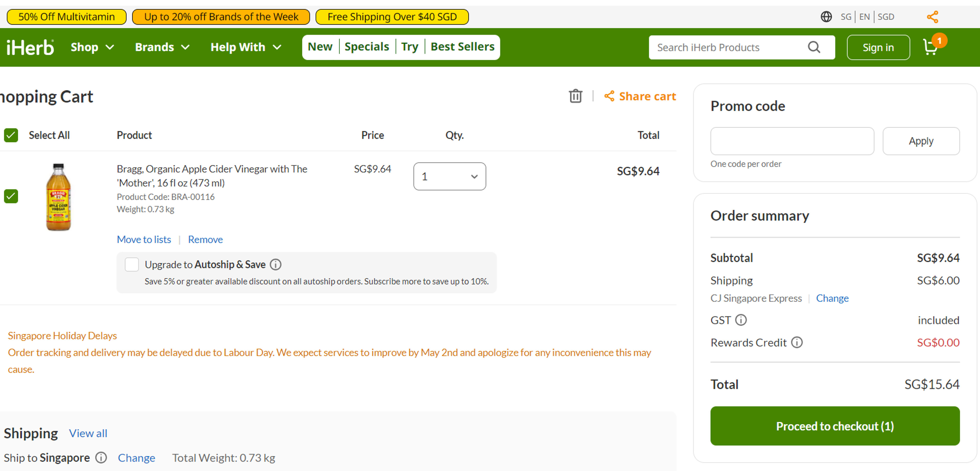The width and height of the screenshot is (980, 471).
Task: Open the Best Sellers tab
Action: coord(462,47)
